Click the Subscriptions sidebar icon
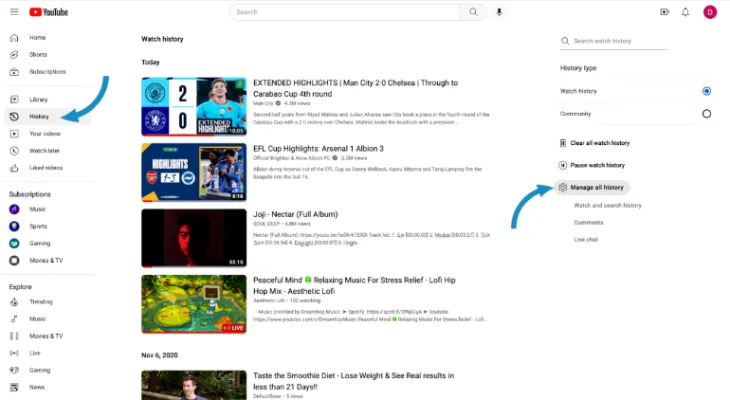The image size is (730, 400). click(x=14, y=72)
